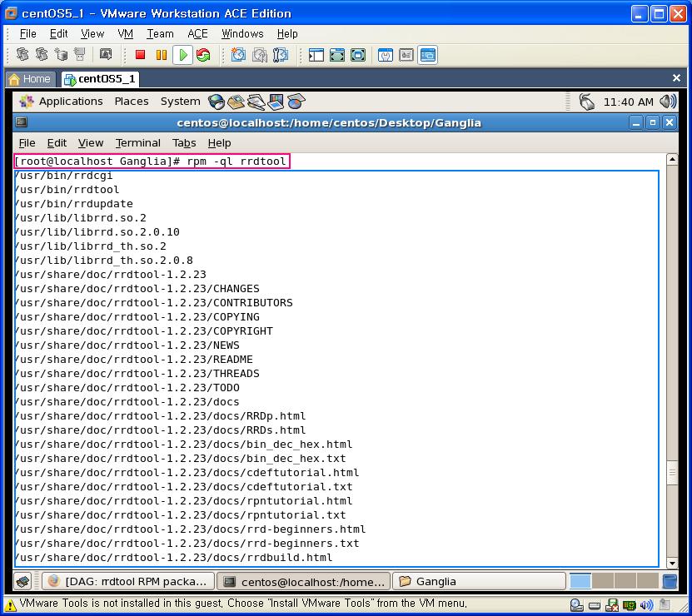Image resolution: width=692 pixels, height=616 pixels.
Task: Click the volume speaker icon in GNOME panel
Action: pos(668,102)
